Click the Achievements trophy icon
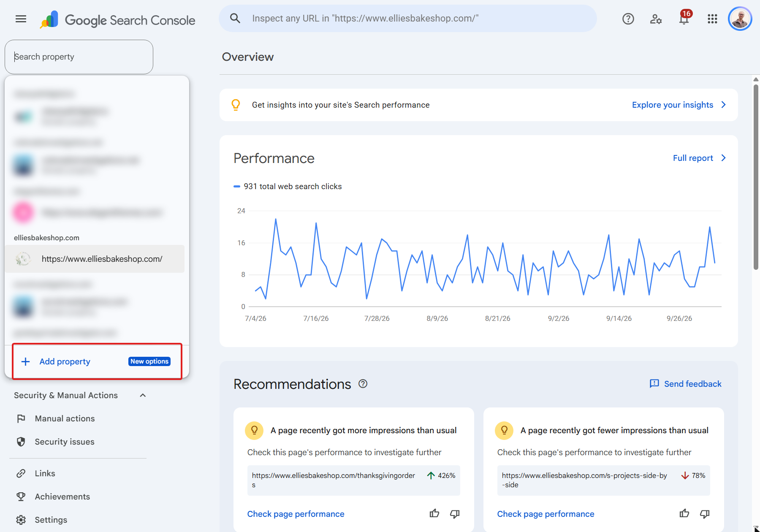Image resolution: width=760 pixels, height=532 pixels. [21, 497]
